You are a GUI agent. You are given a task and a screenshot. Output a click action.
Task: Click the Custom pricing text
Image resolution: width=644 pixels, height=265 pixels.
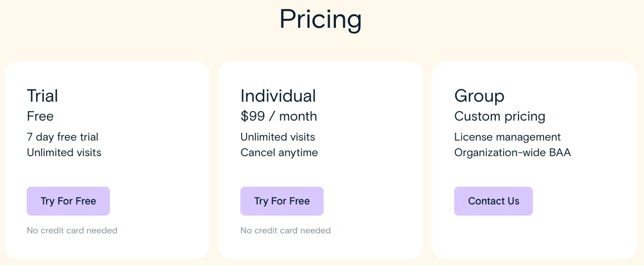point(500,116)
